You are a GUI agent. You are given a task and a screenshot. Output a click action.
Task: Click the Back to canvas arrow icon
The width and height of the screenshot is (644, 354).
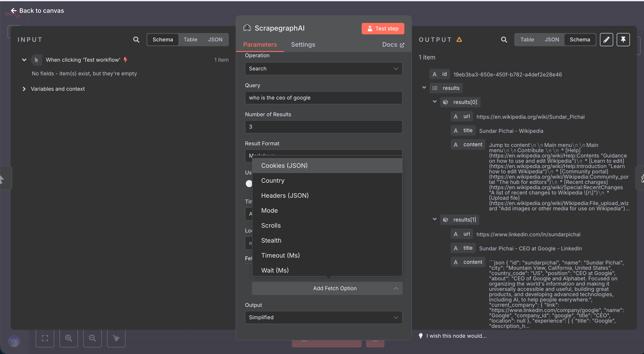point(13,11)
